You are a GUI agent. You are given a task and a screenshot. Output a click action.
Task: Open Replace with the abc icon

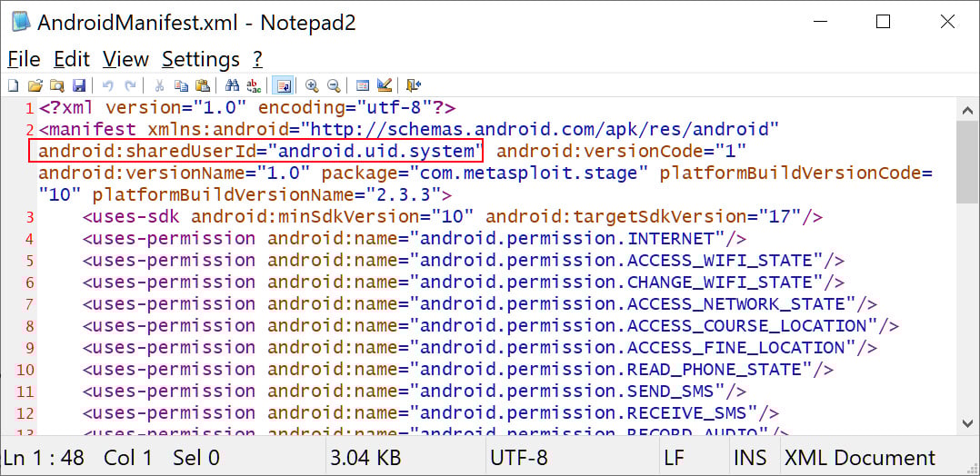pyautogui.click(x=254, y=85)
